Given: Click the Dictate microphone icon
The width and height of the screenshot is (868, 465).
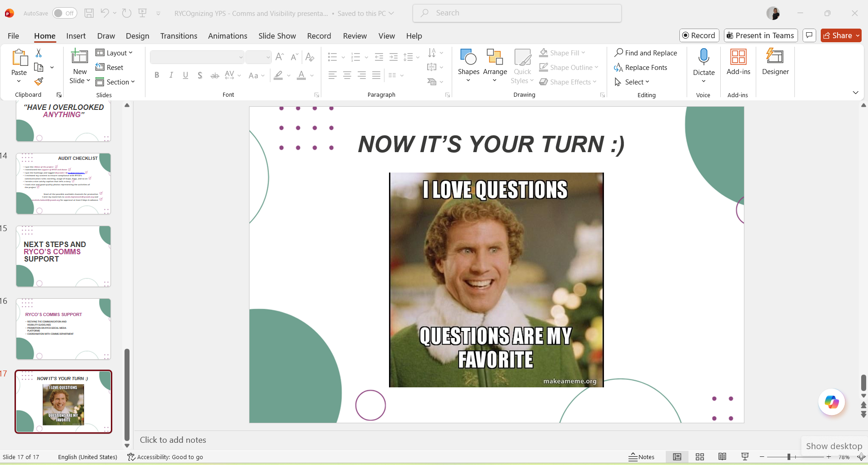Looking at the screenshot, I should [703, 58].
